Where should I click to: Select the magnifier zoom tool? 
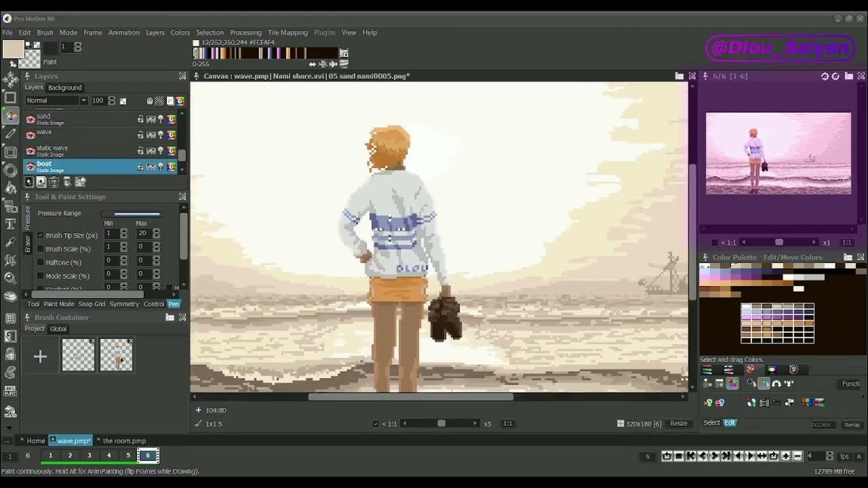[x=10, y=278]
